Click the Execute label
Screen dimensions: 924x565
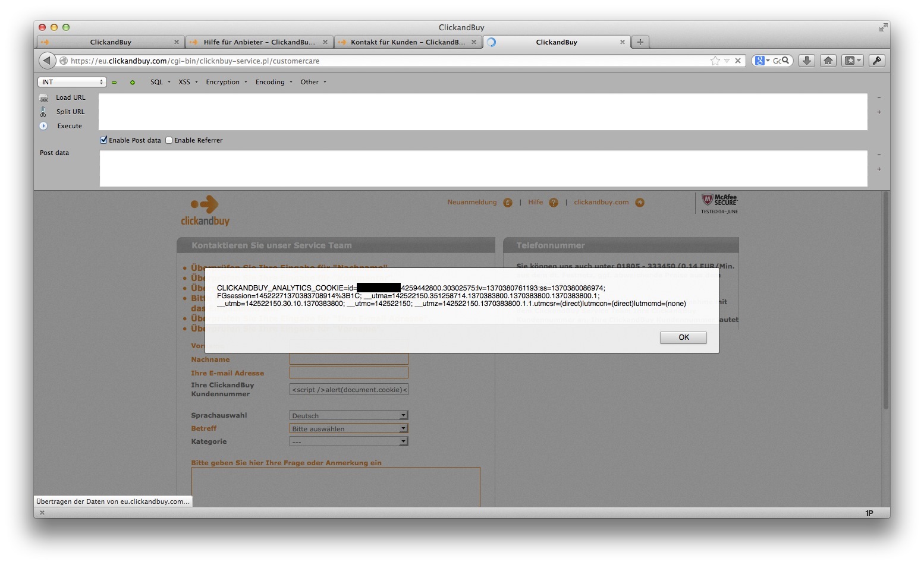click(x=70, y=126)
